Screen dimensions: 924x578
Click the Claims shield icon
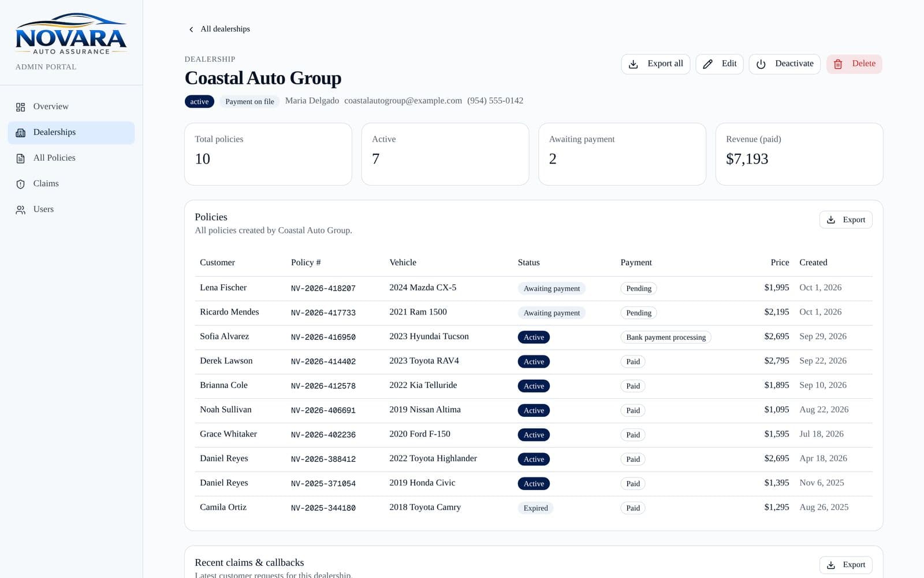[21, 184]
